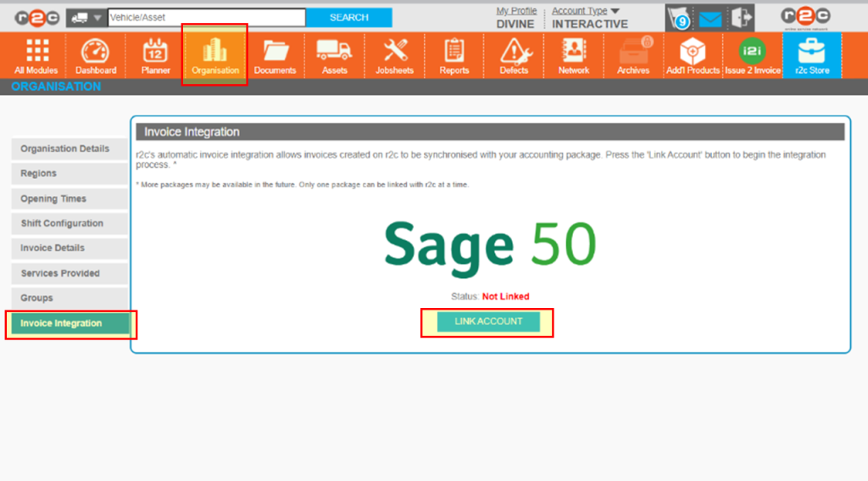Open Shift Configuration section
Image resolution: width=868 pixels, height=481 pixels.
(x=70, y=223)
